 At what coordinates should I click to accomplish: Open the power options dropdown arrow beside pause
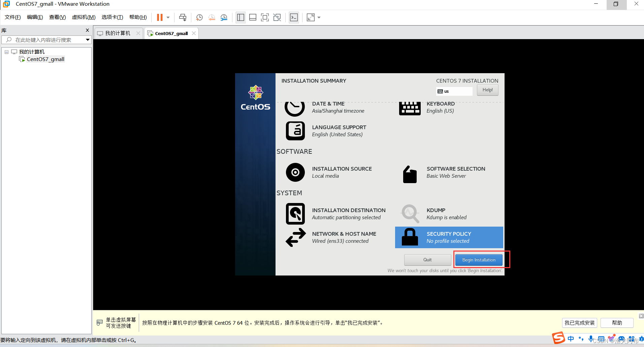pos(168,17)
